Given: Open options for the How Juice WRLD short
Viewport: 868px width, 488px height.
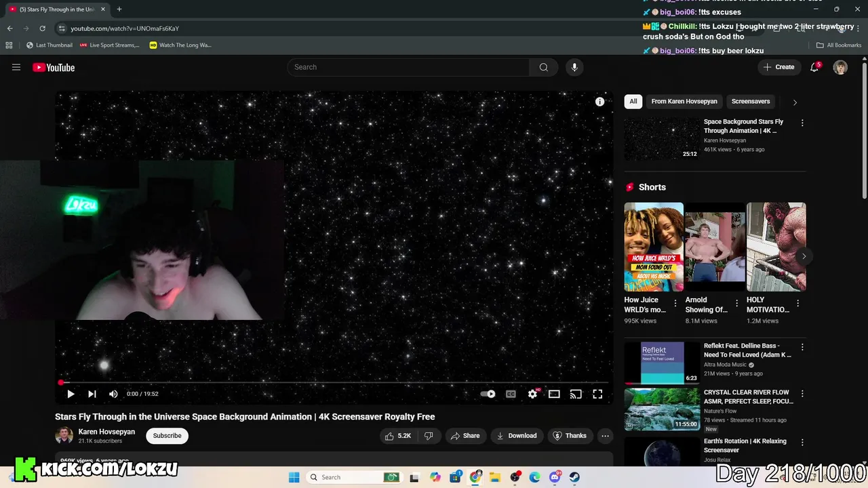Looking at the screenshot, I should point(675,304).
